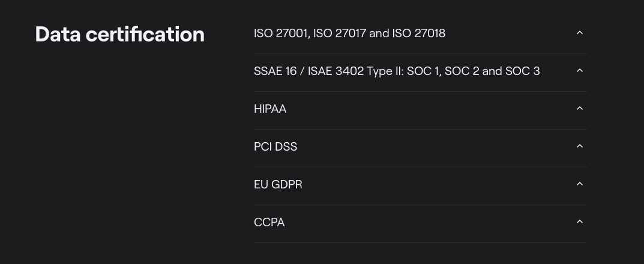
Task: Collapse EU GDPR using its chevron
Action: [580, 184]
